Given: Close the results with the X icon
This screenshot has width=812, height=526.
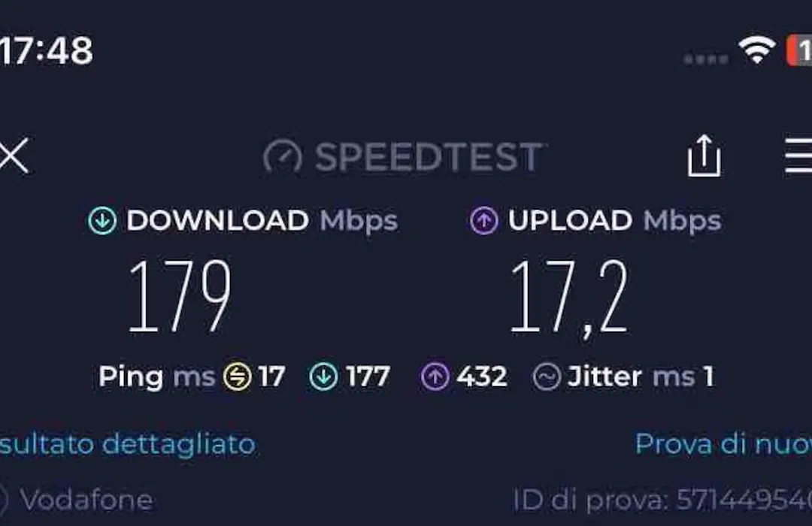Looking at the screenshot, I should point(14,155).
